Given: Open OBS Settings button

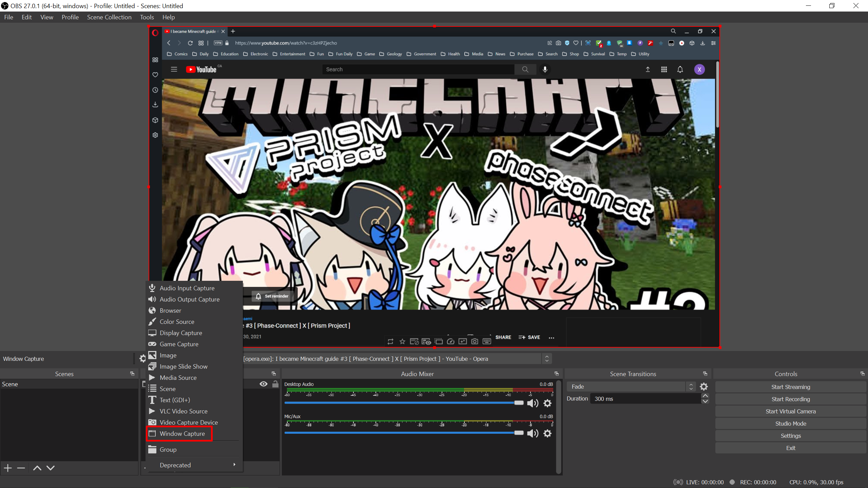Looking at the screenshot, I should (790, 436).
